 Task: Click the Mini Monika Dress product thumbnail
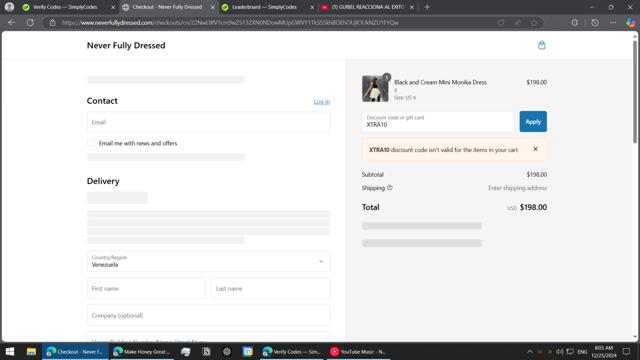(x=375, y=89)
